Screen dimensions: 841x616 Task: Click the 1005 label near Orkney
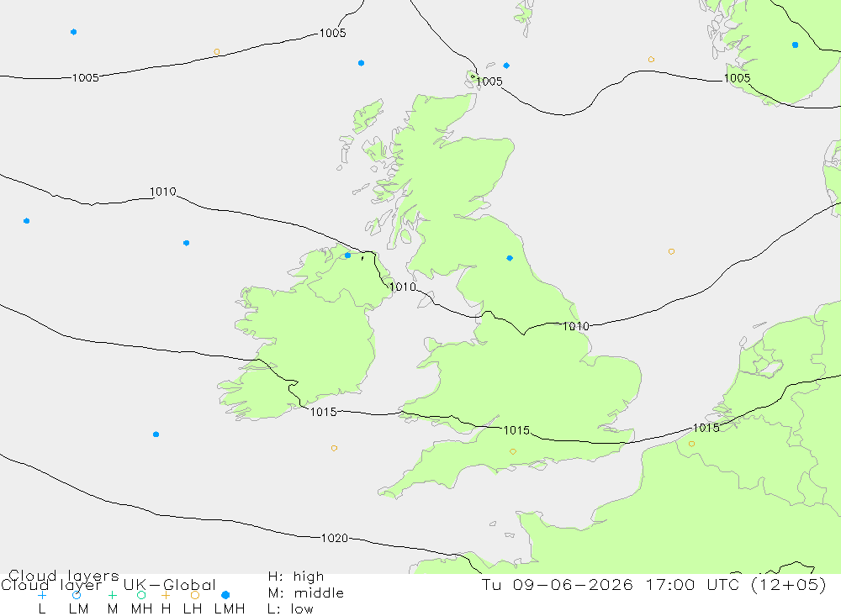489,82
